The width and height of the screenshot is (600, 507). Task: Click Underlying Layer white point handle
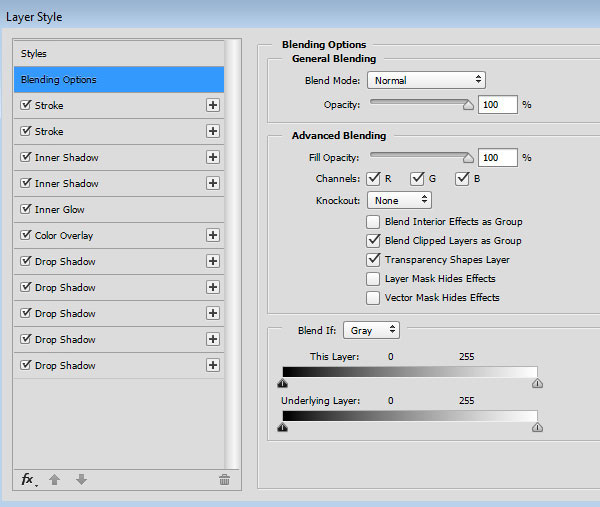click(537, 427)
